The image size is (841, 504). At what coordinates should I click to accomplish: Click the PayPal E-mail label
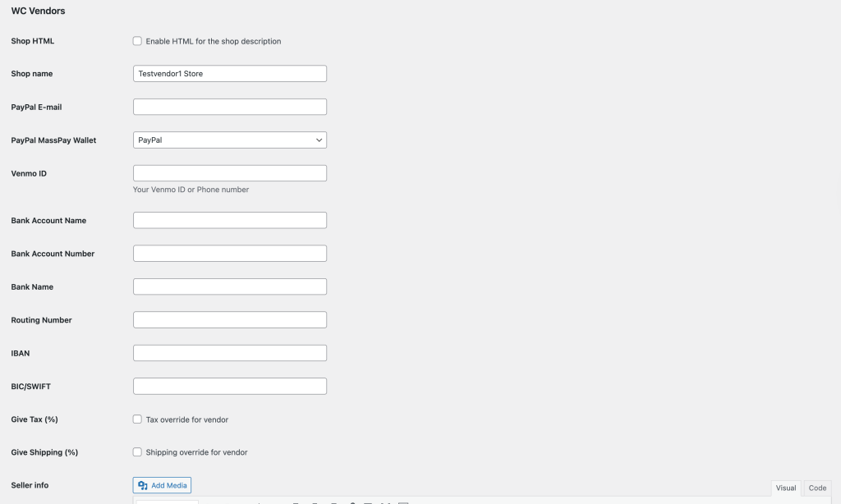pos(36,108)
